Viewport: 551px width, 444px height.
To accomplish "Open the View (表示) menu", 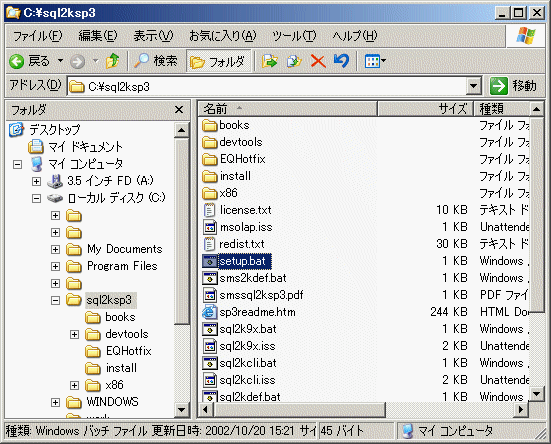I will (x=153, y=35).
